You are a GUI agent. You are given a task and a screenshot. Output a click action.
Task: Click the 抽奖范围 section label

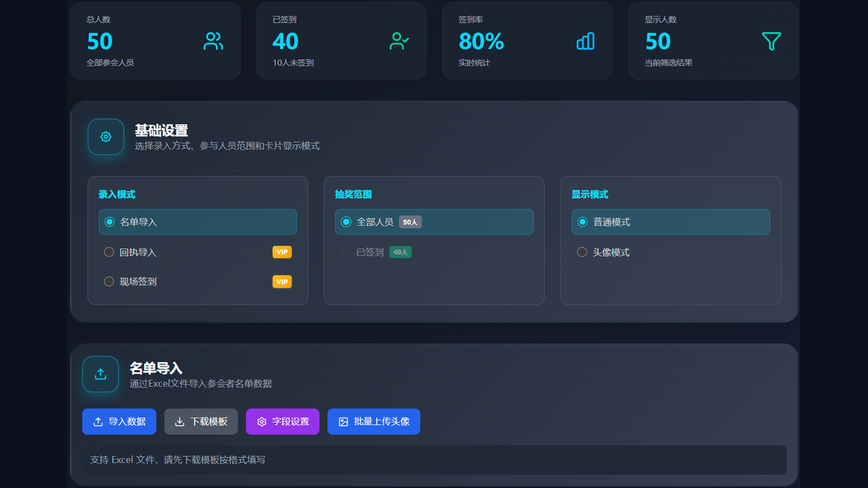[x=354, y=194]
